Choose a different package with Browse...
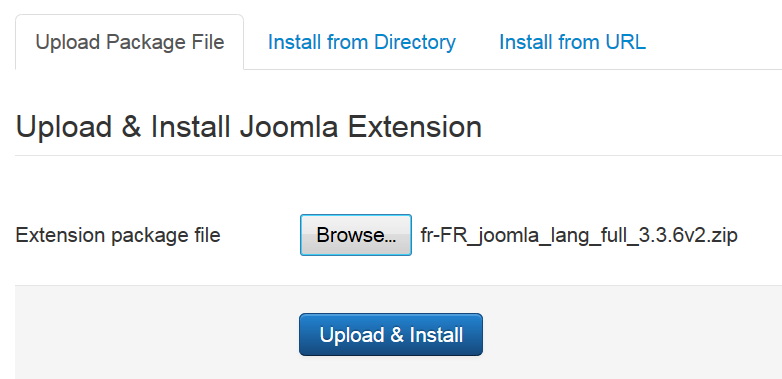Viewport: 782px width, 379px height. click(356, 235)
